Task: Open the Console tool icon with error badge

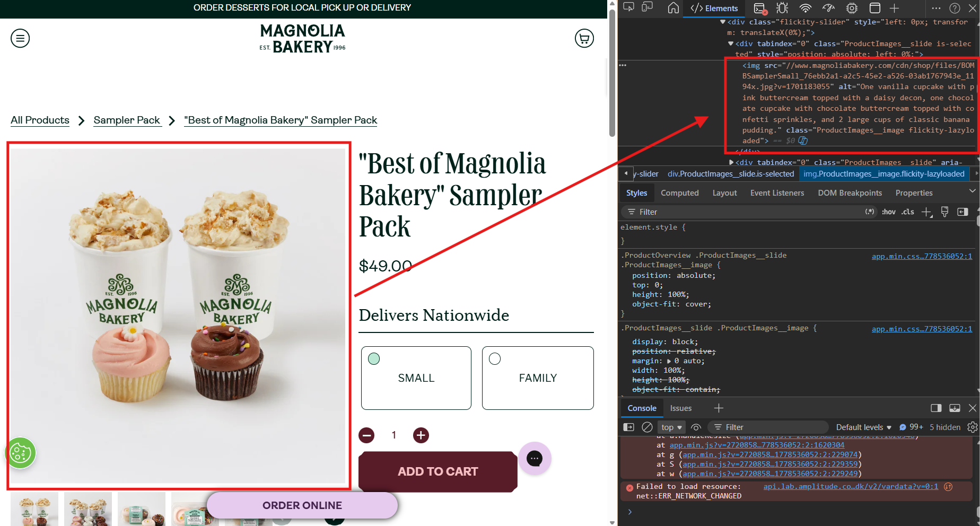Action: pyautogui.click(x=760, y=8)
